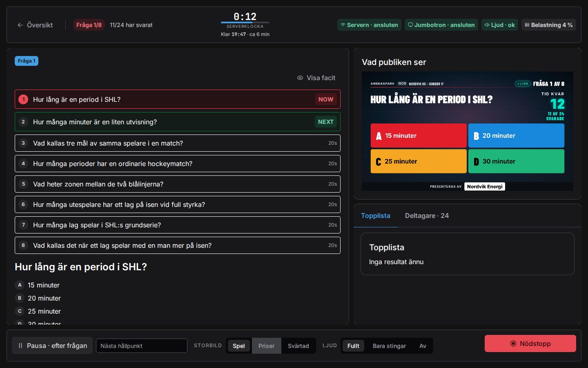Image resolution: width=588 pixels, height=368 pixels.
Task: Set Storbild mode to Svärtad
Action: click(298, 346)
